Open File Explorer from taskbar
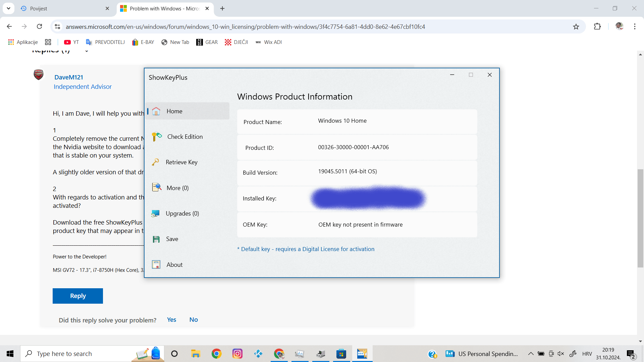 (196, 354)
